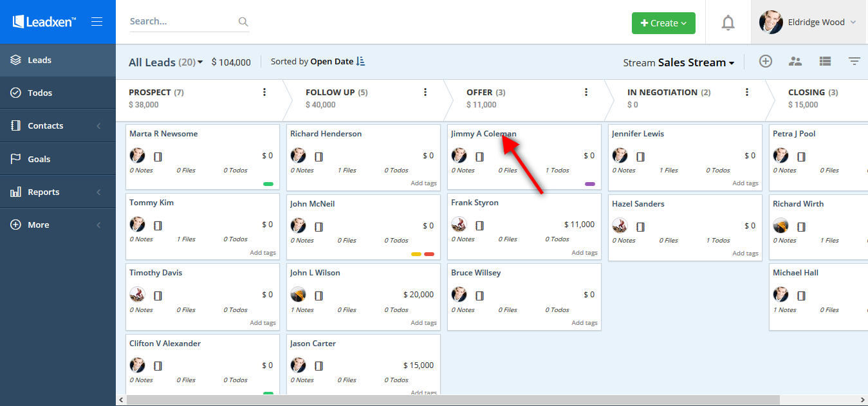This screenshot has height=406, width=868.
Task: Open 1 Todos on Hazel Sanders card
Action: pos(718,241)
